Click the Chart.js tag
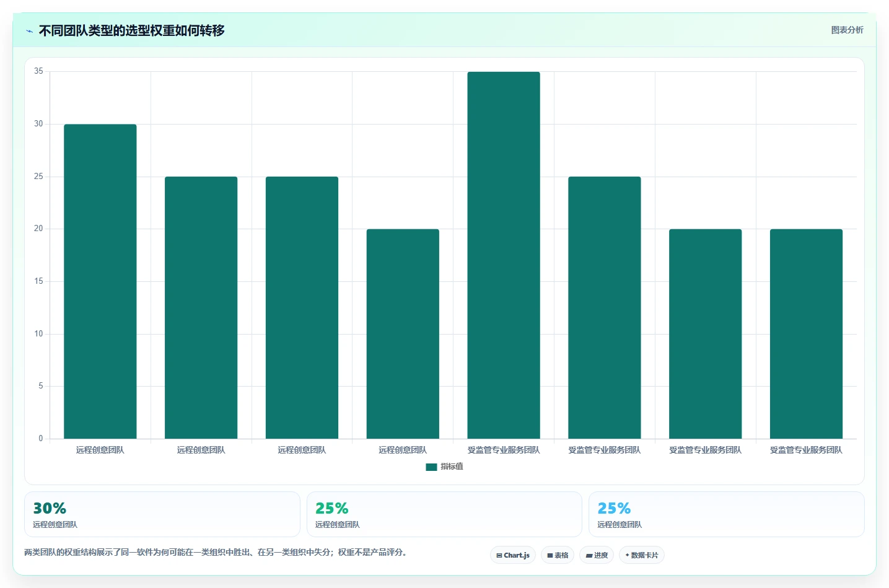The height and width of the screenshot is (588, 889). click(x=513, y=555)
